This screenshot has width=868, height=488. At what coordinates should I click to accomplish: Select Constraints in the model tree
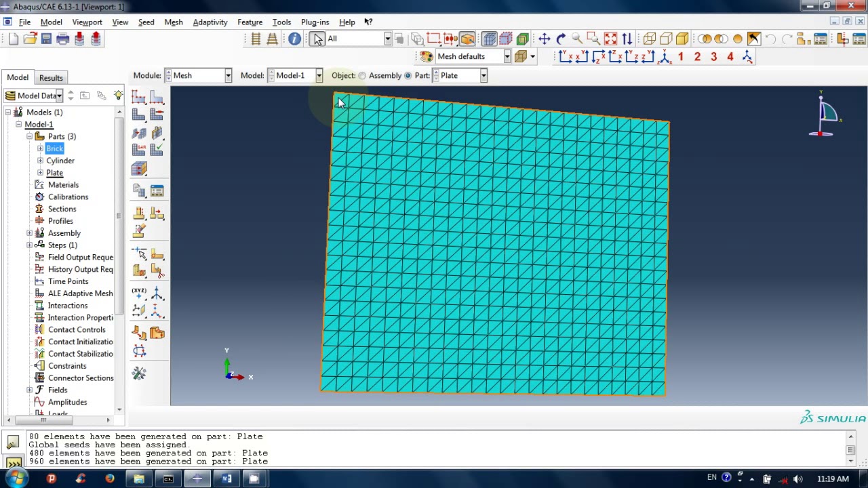click(67, 366)
